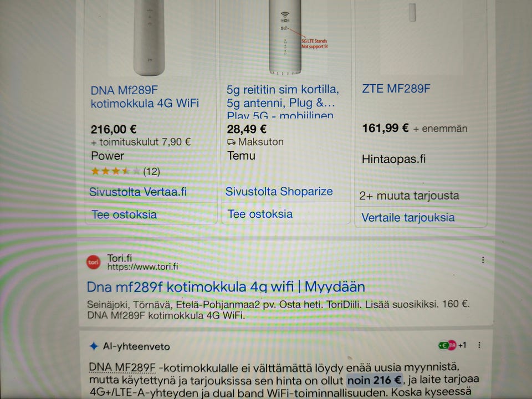Click Sivustolta Shoparize link

point(279,191)
